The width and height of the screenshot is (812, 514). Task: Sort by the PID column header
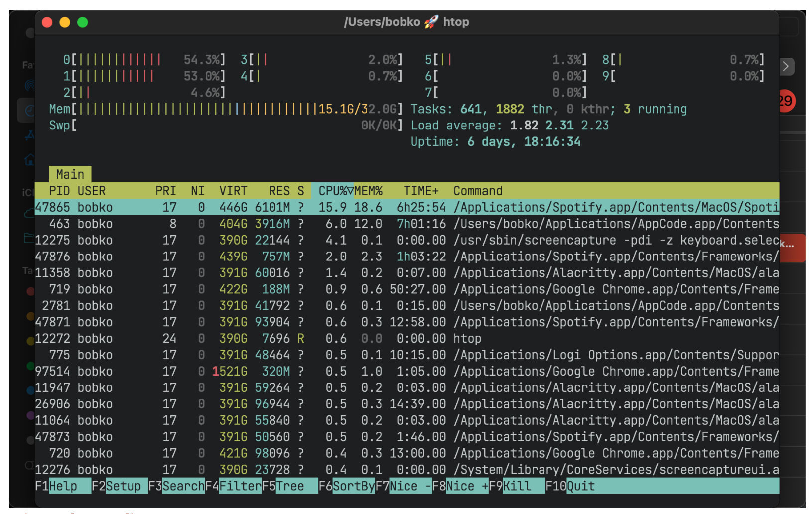[59, 191]
